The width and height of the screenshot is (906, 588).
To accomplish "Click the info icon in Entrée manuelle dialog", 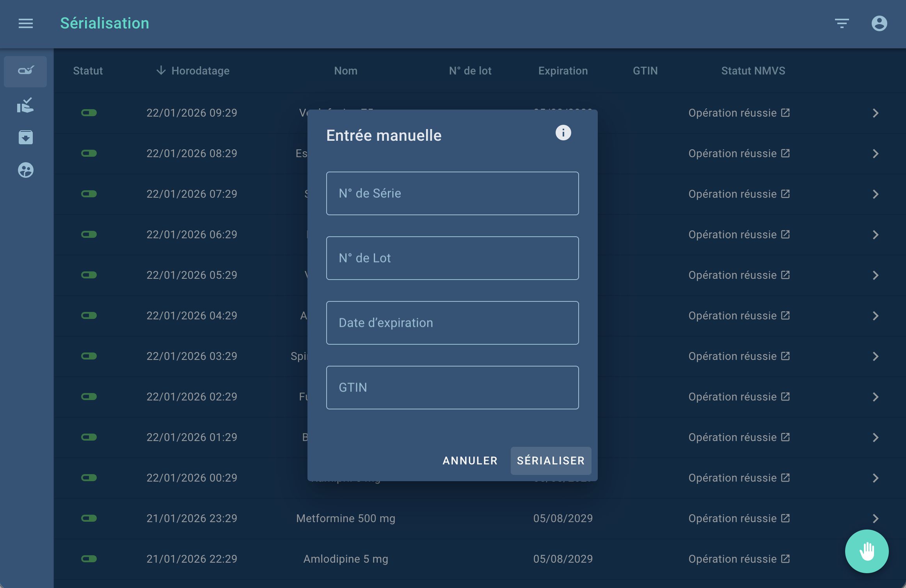I will point(563,133).
